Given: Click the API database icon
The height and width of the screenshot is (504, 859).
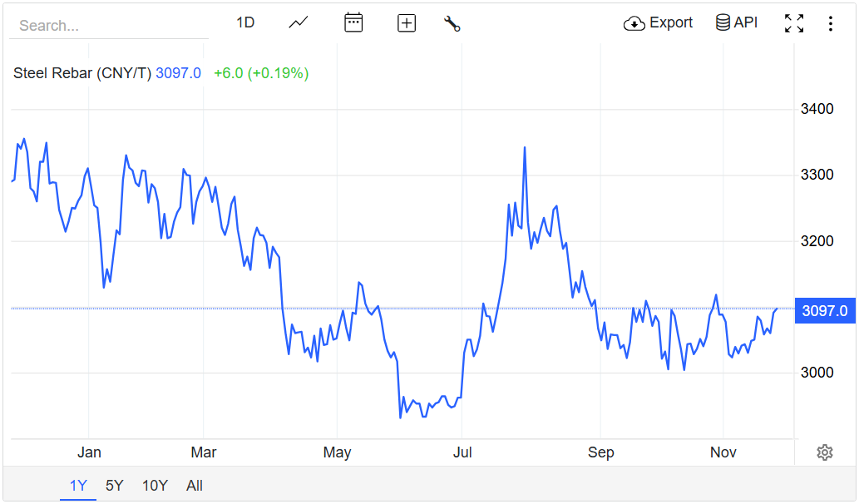Looking at the screenshot, I should coord(723,23).
